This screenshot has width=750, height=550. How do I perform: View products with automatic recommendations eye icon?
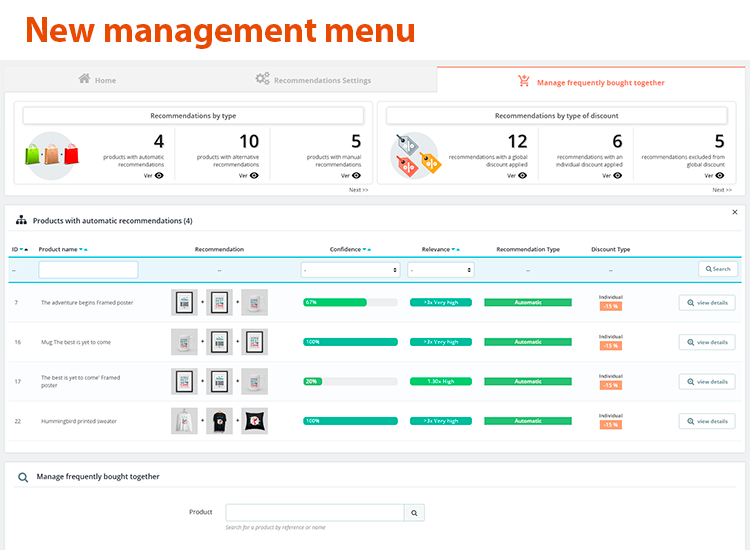159,176
